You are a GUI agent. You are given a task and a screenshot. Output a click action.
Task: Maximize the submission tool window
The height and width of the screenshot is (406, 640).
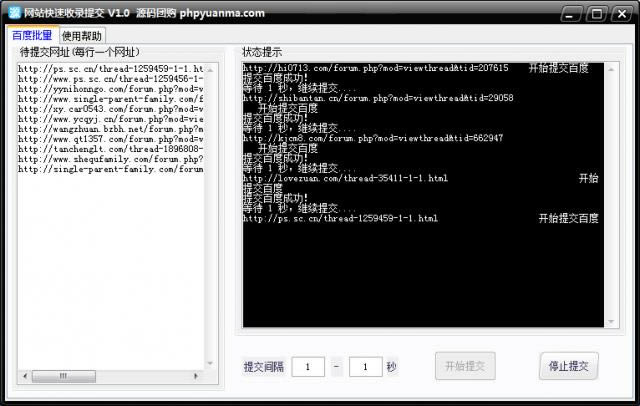pos(596,14)
